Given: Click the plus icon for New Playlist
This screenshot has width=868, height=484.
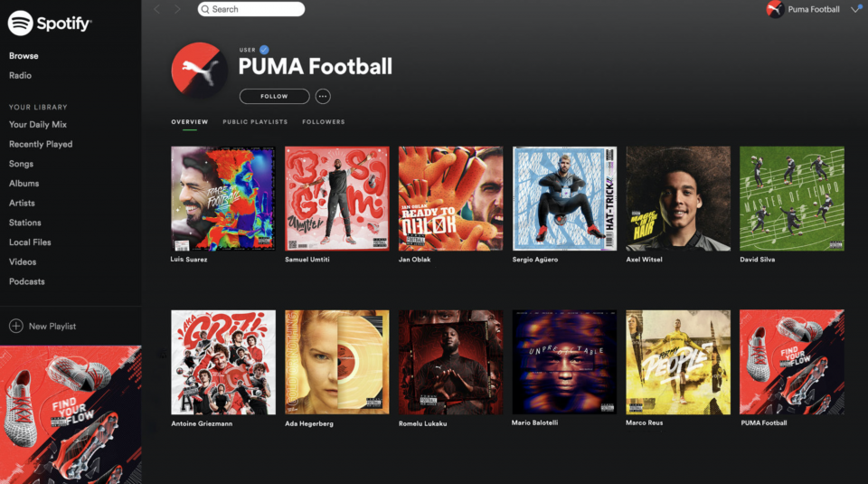Looking at the screenshot, I should (x=15, y=326).
